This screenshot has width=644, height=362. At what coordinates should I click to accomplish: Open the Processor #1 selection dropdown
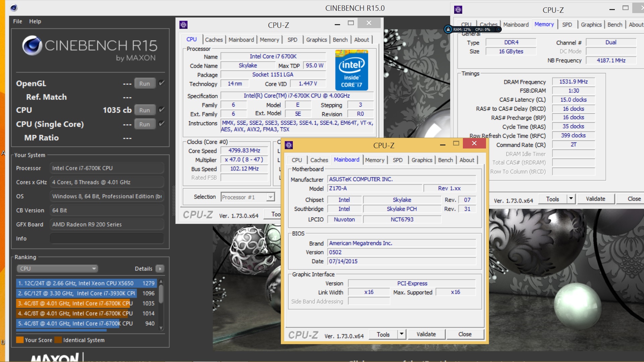pos(248,197)
